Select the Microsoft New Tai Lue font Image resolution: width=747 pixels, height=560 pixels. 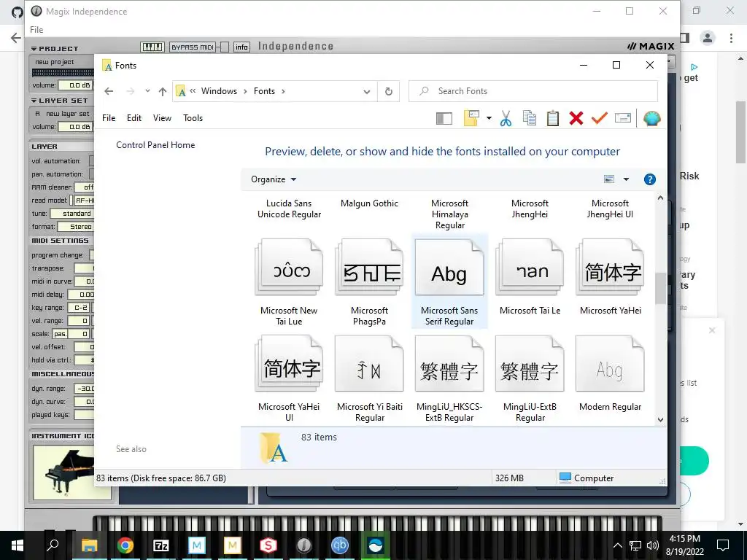tap(289, 281)
